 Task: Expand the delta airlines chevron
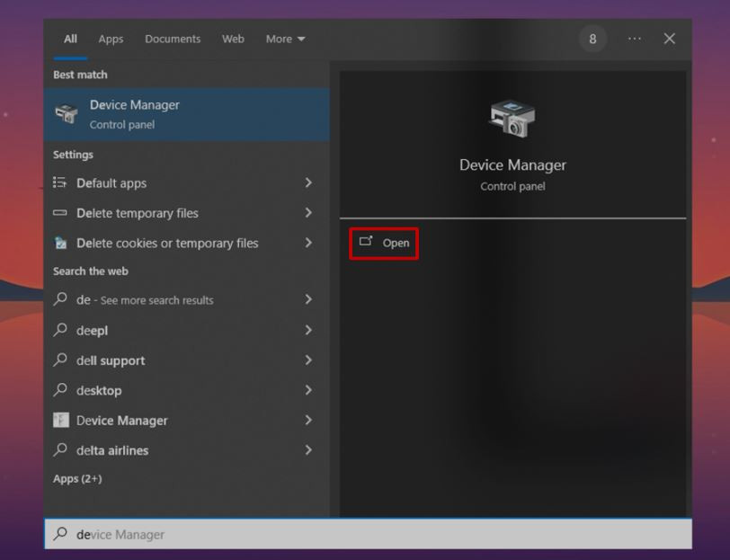coord(308,449)
